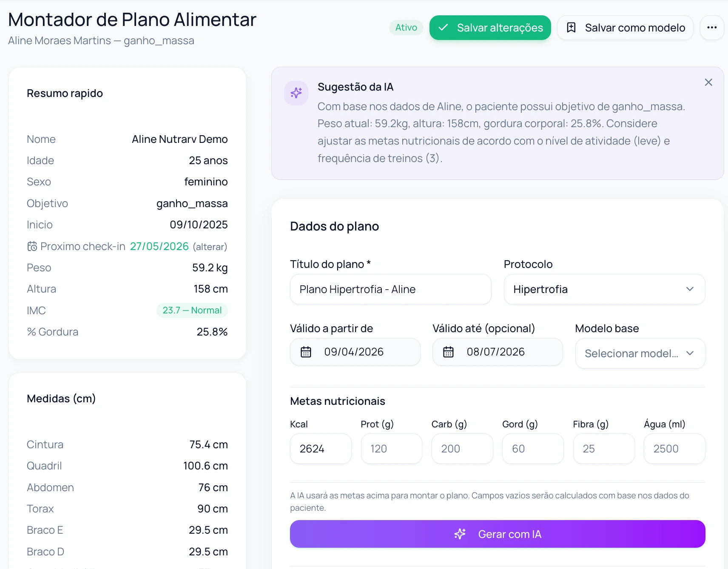Click the Gord (g) input field

pos(533,449)
